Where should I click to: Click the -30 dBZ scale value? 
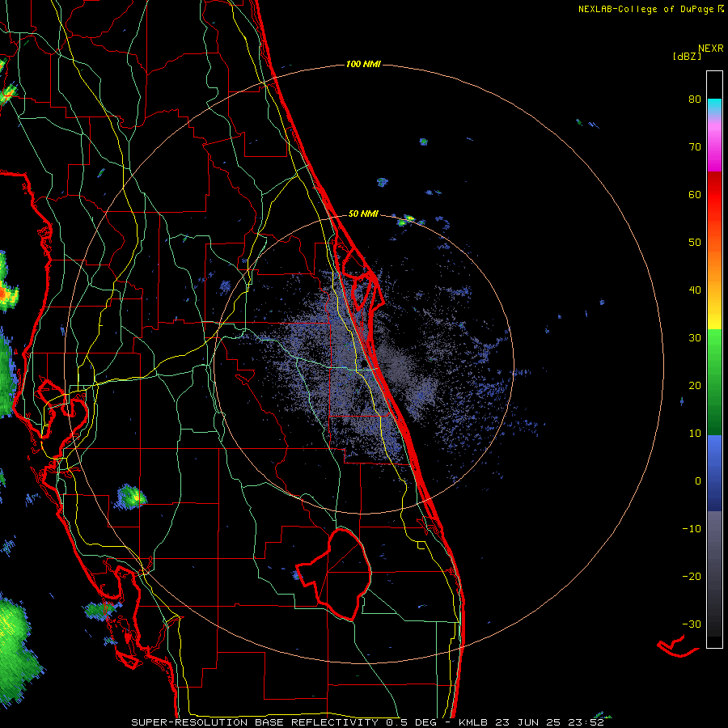coord(692,624)
